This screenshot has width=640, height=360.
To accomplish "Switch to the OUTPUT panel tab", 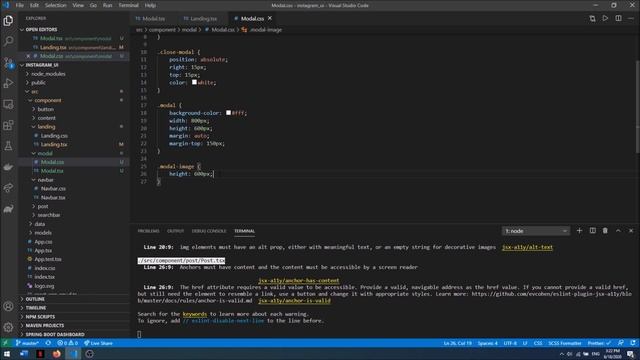I will point(176,231).
